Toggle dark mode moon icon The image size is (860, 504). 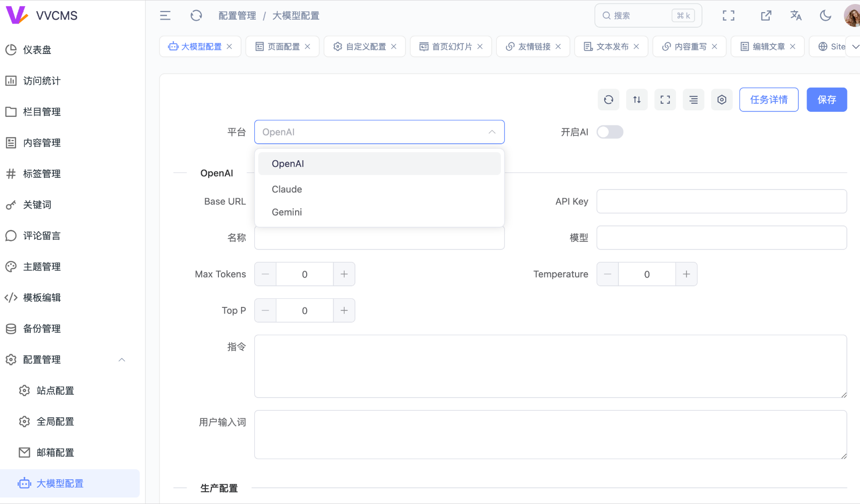point(826,16)
